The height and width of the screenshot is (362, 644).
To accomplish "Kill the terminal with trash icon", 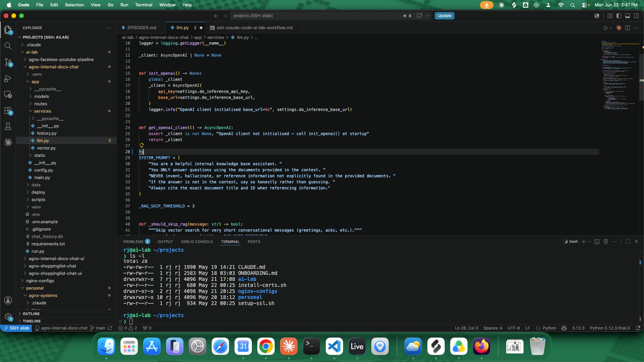I will (606, 241).
